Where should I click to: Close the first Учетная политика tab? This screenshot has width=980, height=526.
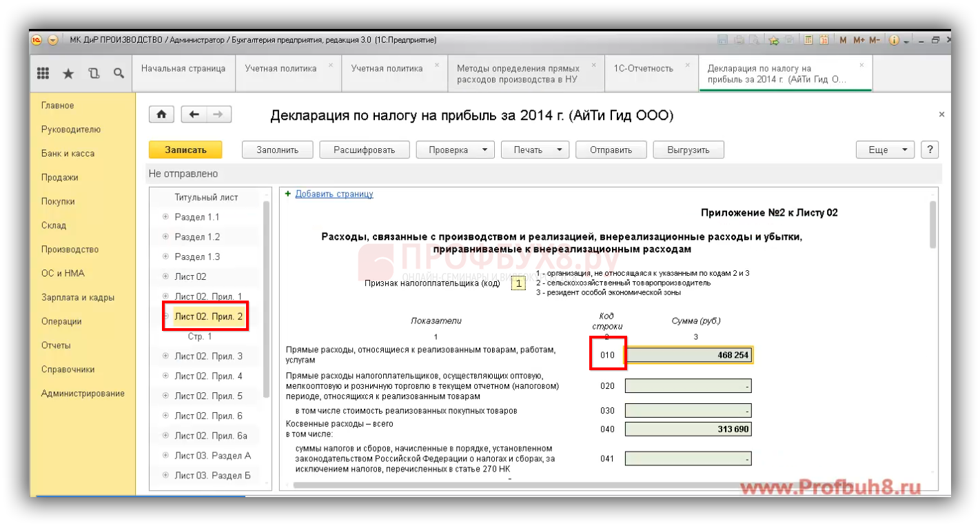click(331, 65)
